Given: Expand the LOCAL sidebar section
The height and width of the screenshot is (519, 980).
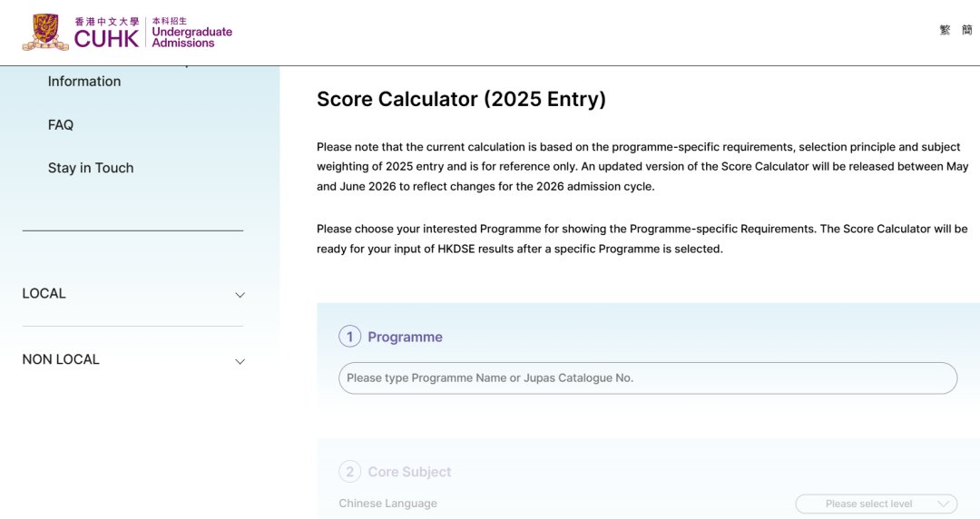Looking at the screenshot, I should 44,294.
